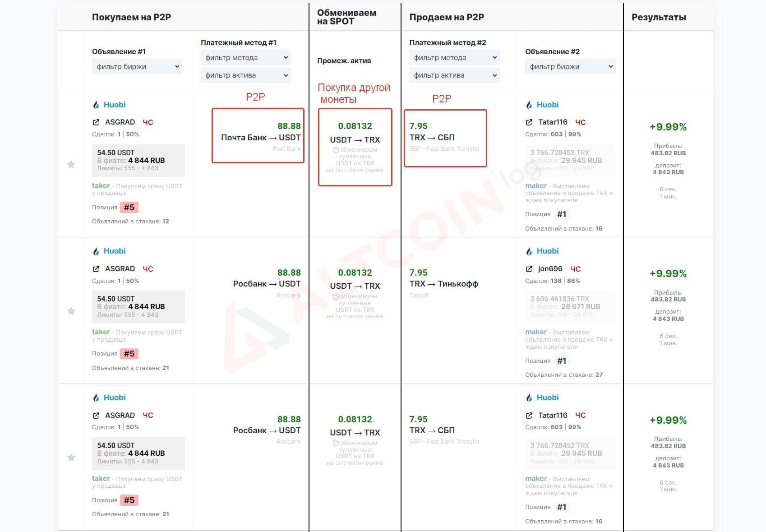Image resolution: width=766 pixels, height=532 pixels.
Task: Open ASGRAD external link icon in first row
Action: tap(96, 122)
